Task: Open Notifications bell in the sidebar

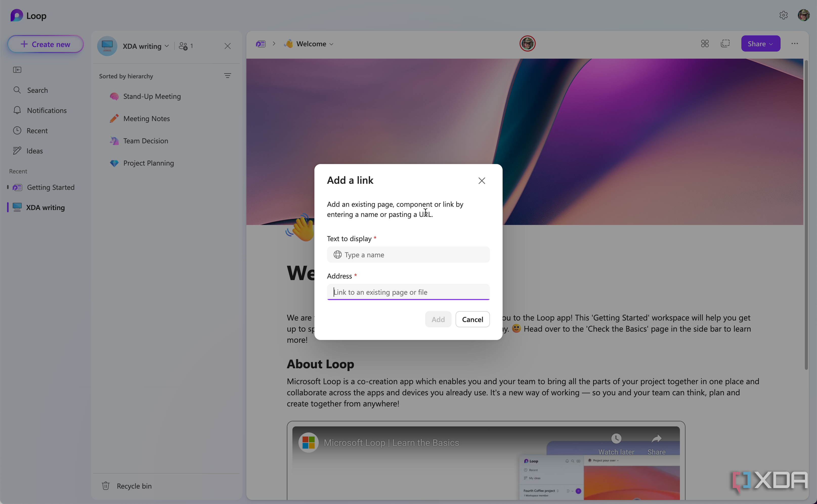Action: pos(17,110)
